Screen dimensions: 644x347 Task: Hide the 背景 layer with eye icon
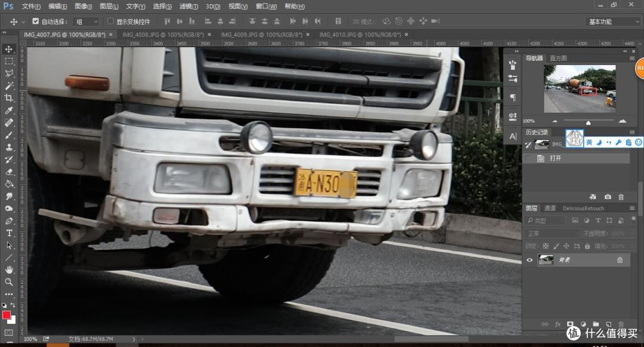(530, 260)
